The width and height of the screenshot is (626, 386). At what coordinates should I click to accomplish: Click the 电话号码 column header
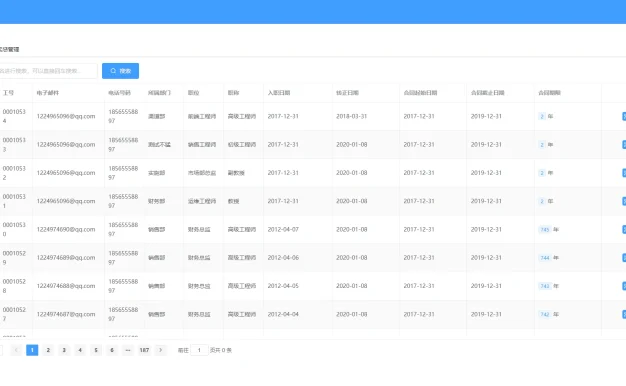click(119, 93)
